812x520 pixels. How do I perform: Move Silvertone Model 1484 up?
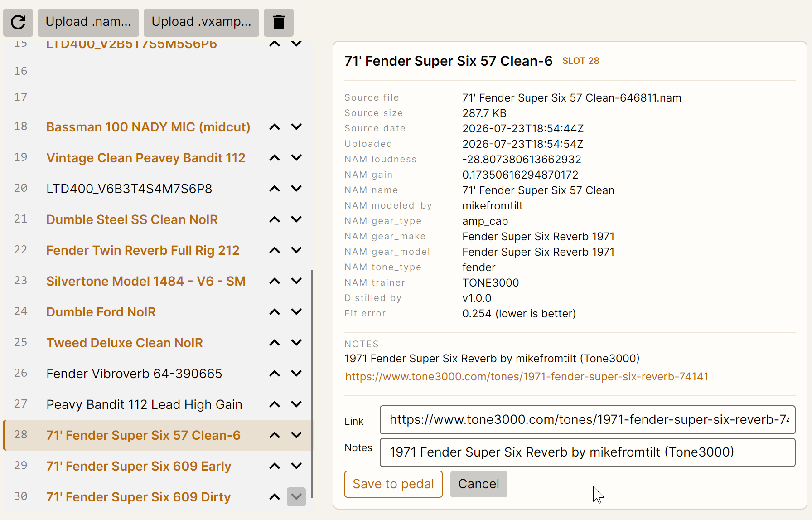[275, 281]
